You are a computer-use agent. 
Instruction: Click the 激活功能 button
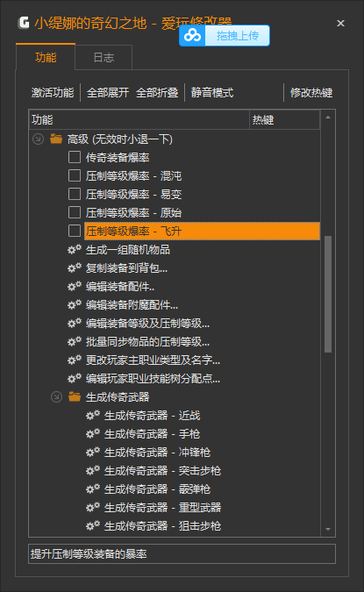click(x=53, y=92)
